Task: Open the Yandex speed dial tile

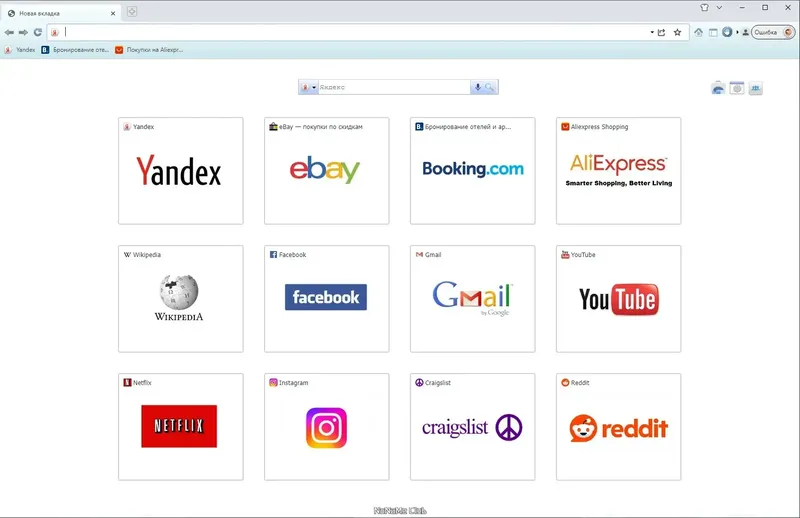Action: point(181,170)
